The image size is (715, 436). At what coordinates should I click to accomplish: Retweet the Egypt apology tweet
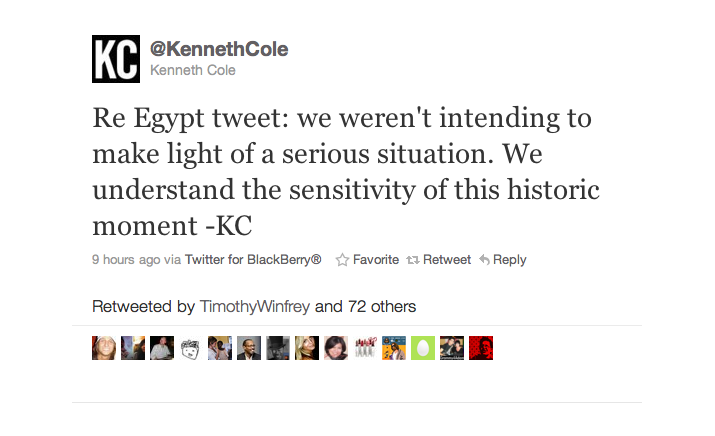point(447,260)
